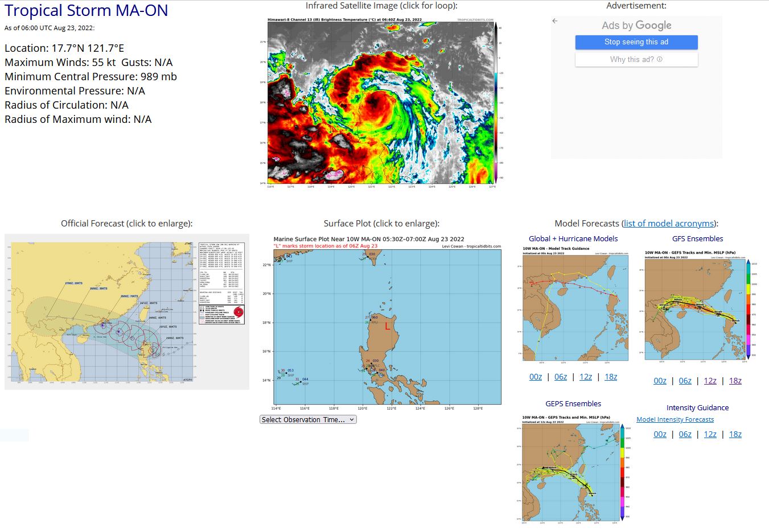This screenshot has width=769, height=532.
Task: Select 06z run under Global + Hurricane Models
Action: click(561, 377)
